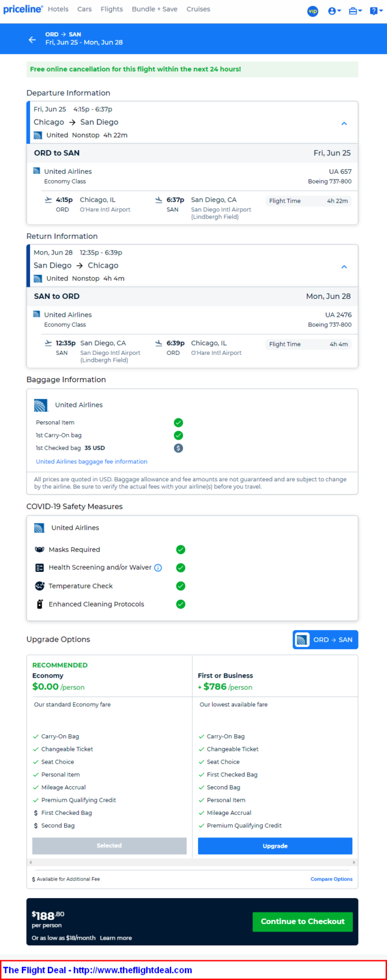
Task: Click the Priceline logo
Action: (23, 9)
